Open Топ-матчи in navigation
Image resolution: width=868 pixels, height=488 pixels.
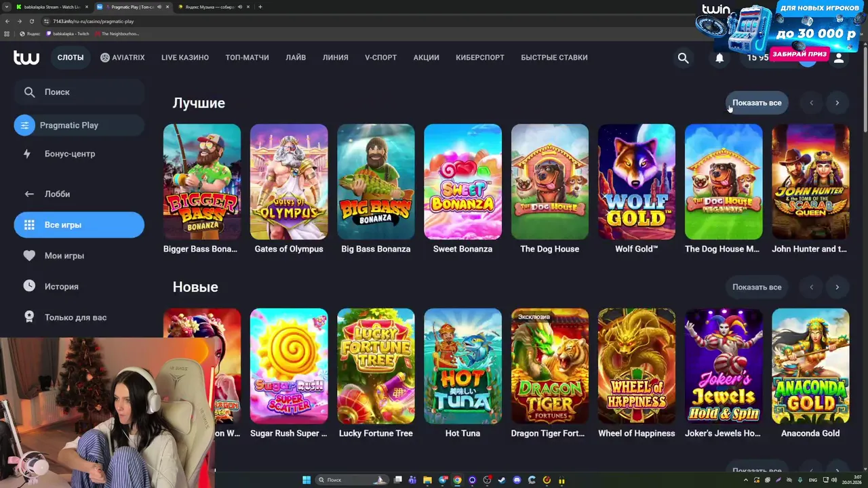pyautogui.click(x=247, y=58)
